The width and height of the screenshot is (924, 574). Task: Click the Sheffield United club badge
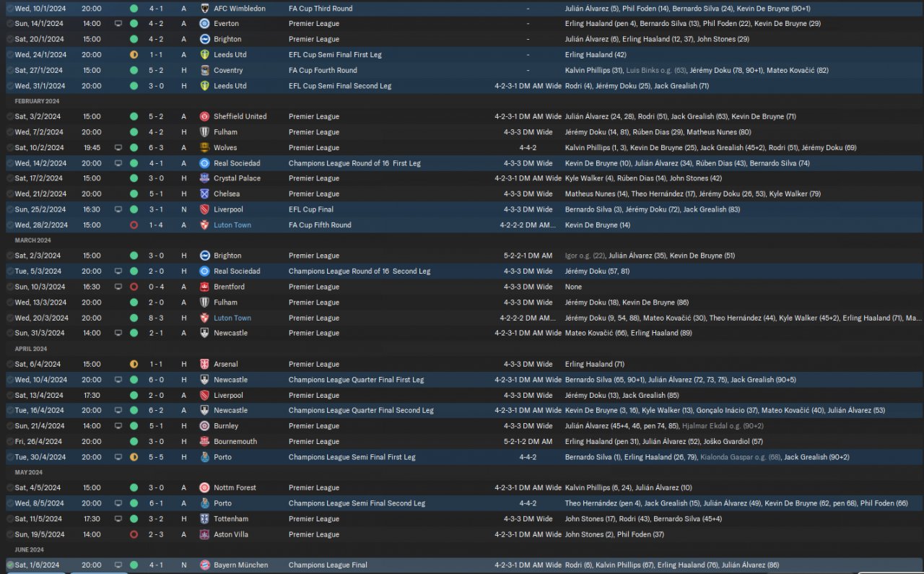pos(204,117)
